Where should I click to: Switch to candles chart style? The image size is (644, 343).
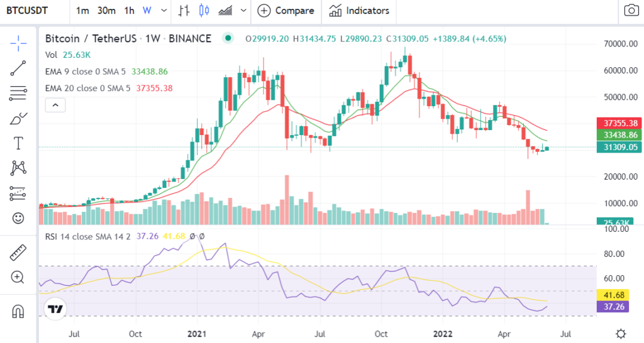click(x=204, y=11)
